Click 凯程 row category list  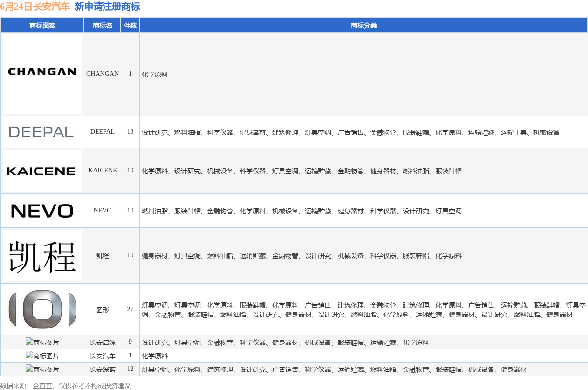302,256
